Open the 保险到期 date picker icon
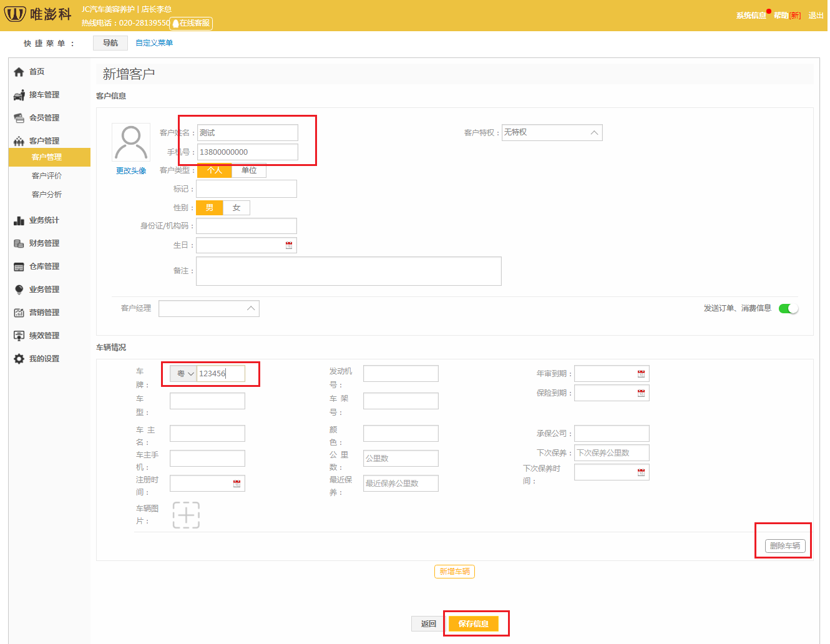 641,393
